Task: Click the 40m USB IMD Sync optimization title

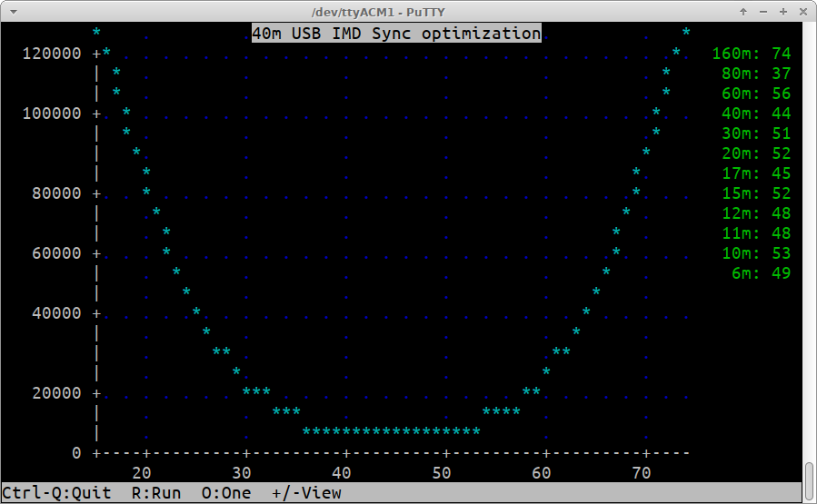Action: coord(396,34)
